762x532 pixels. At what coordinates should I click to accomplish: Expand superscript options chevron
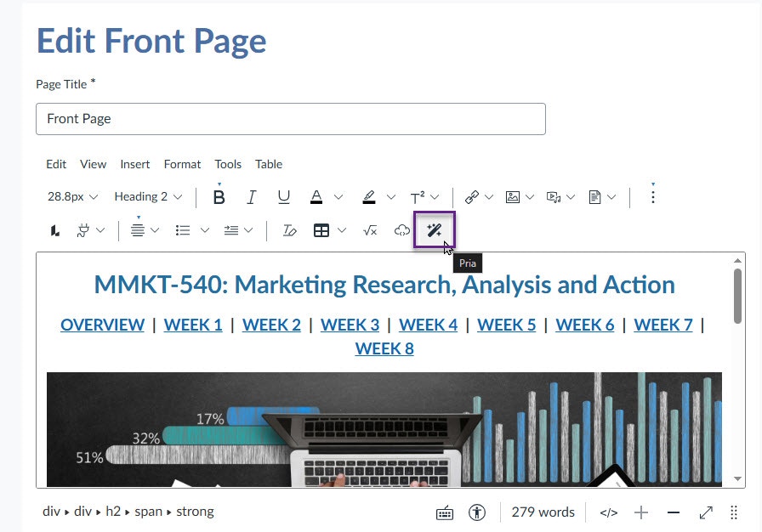(435, 197)
